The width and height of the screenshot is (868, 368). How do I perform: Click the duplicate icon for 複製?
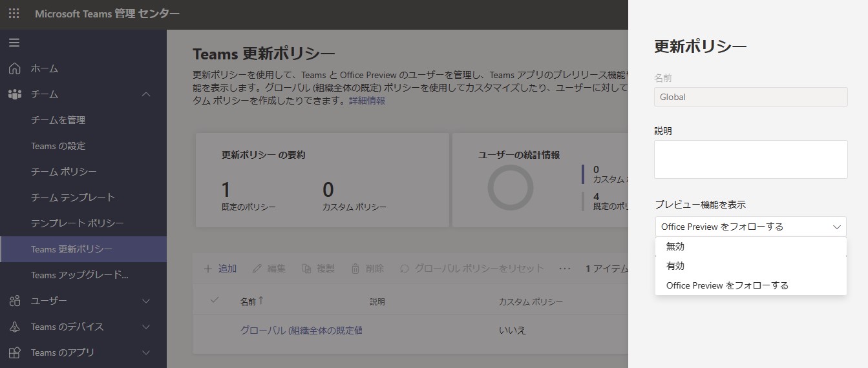click(x=306, y=269)
